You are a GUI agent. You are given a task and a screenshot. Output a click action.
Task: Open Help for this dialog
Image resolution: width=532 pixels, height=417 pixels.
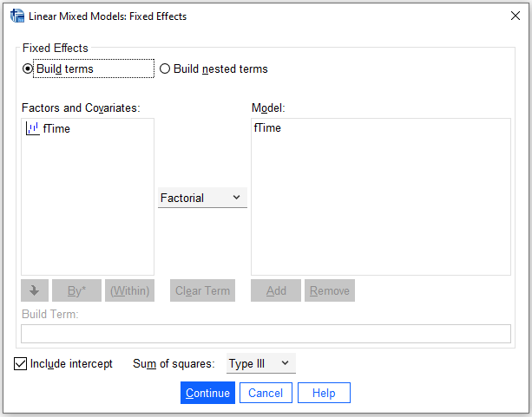(324, 393)
